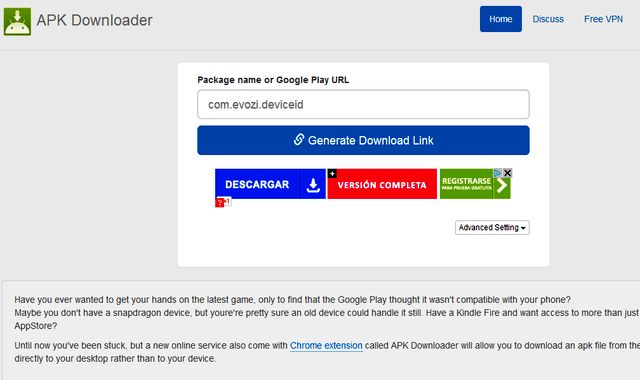The image size is (640, 380).
Task: Click the white chevron arrow on green REGISTRARSE ad
Action: pos(502,186)
